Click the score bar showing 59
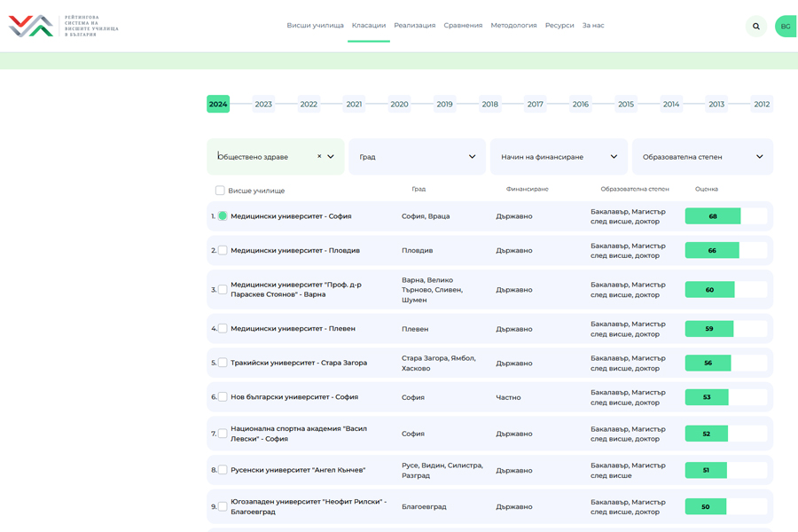798x532 pixels. tap(725, 328)
